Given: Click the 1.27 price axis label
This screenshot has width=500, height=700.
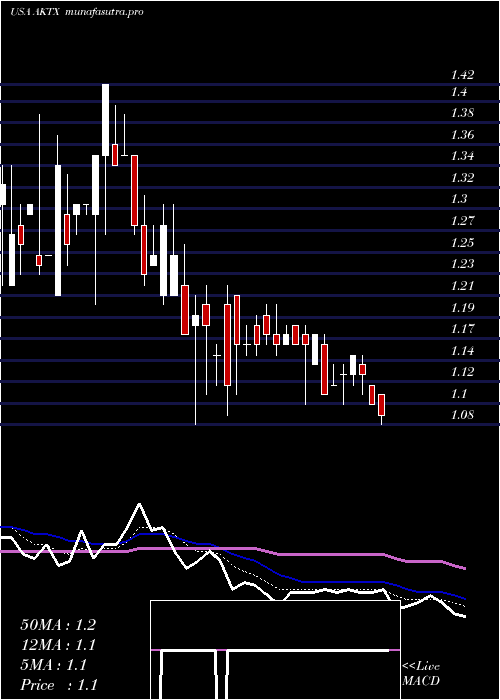Looking at the screenshot, I should click(x=461, y=221).
